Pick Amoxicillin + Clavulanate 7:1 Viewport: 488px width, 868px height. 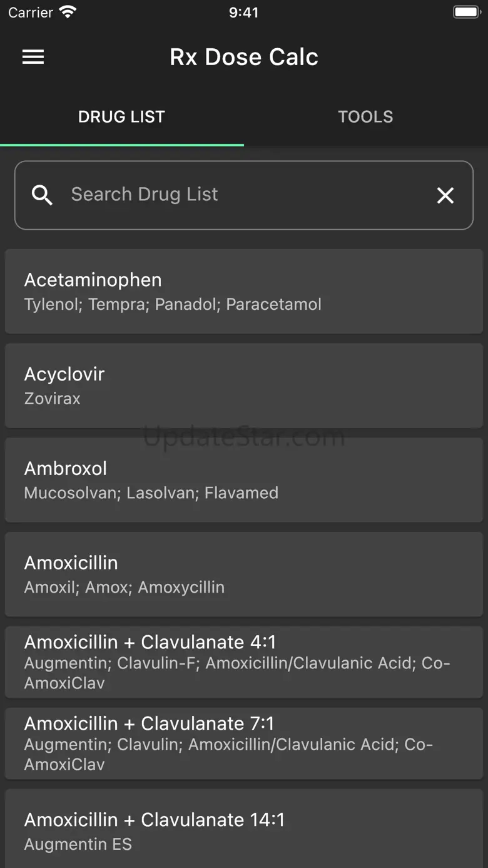244,743
